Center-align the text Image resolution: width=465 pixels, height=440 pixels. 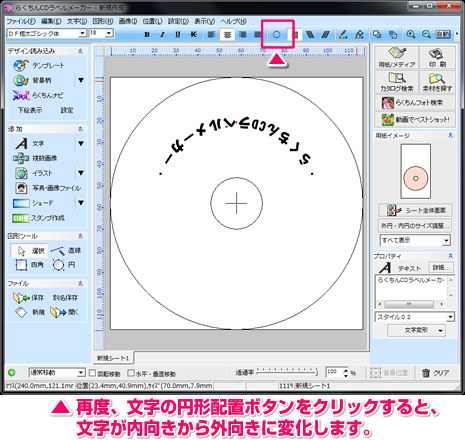pos(227,34)
